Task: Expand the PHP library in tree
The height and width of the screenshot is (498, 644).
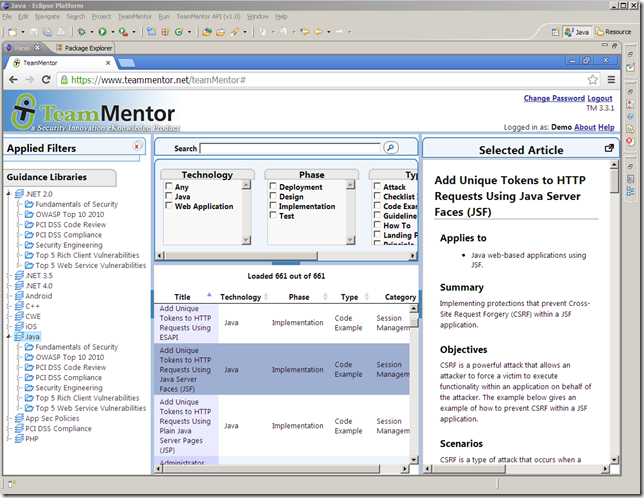Action: point(8,439)
